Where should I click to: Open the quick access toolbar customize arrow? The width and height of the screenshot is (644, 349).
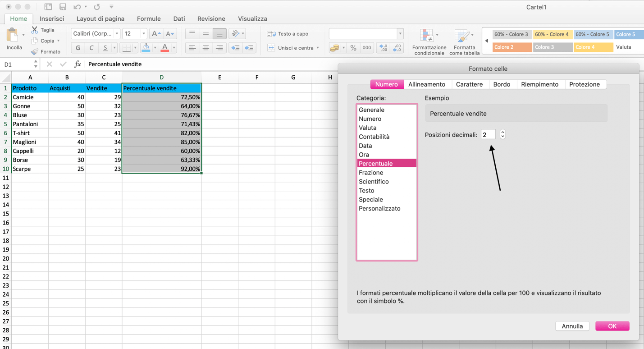click(111, 7)
